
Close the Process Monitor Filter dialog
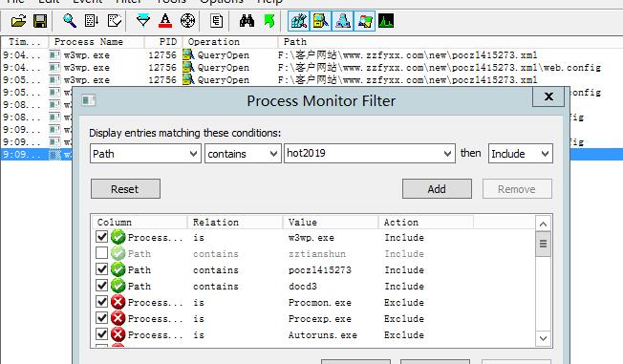[x=548, y=96]
